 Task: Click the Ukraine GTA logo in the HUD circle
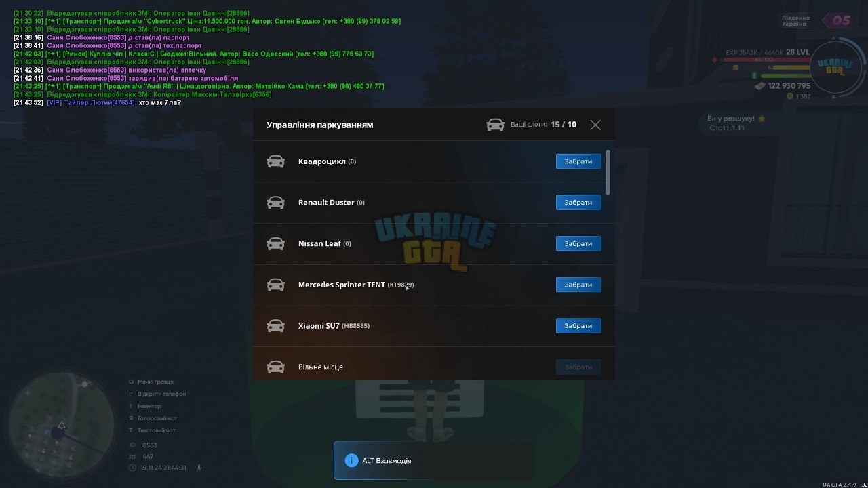tap(835, 66)
